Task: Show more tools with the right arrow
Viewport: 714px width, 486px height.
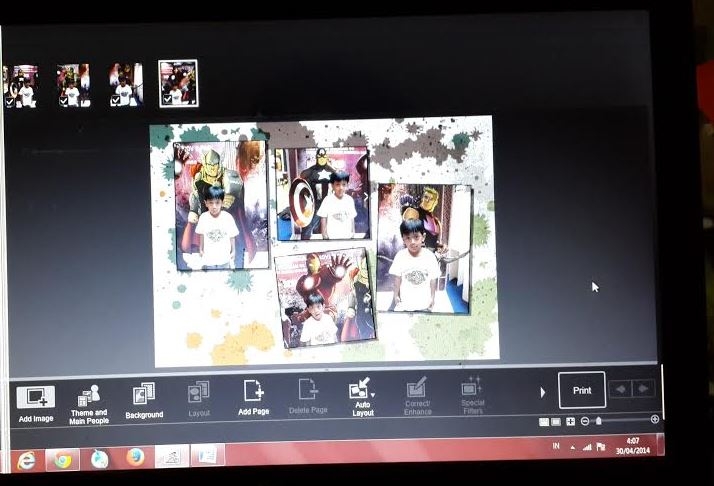Action: [x=542, y=392]
